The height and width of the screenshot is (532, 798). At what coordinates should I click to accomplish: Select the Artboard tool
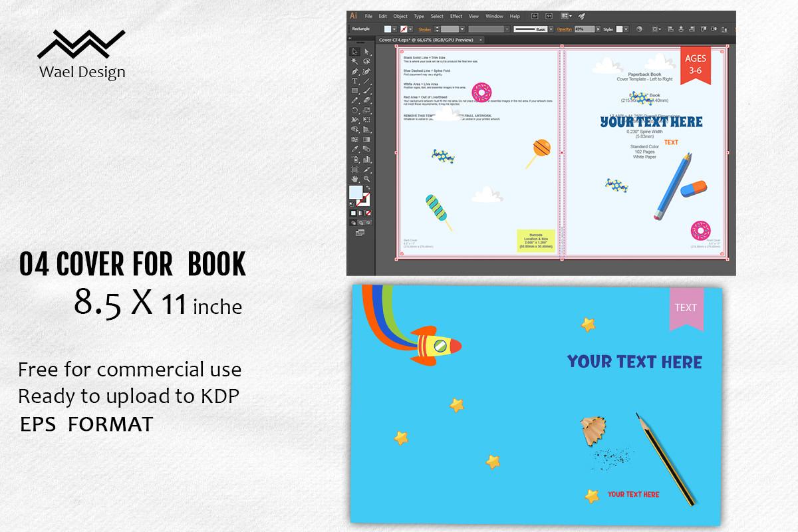click(354, 170)
